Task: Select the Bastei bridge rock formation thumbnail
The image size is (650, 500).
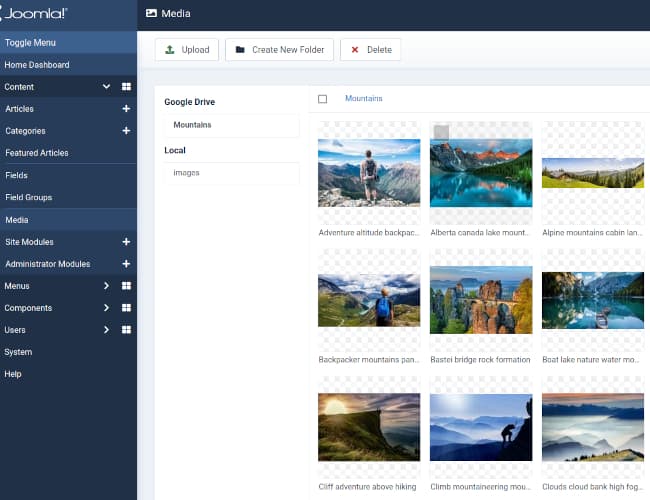Action: [x=480, y=299]
